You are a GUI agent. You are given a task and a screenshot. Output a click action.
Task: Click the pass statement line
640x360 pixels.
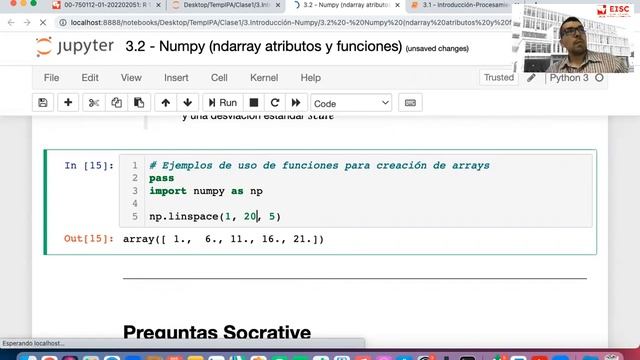click(162, 178)
